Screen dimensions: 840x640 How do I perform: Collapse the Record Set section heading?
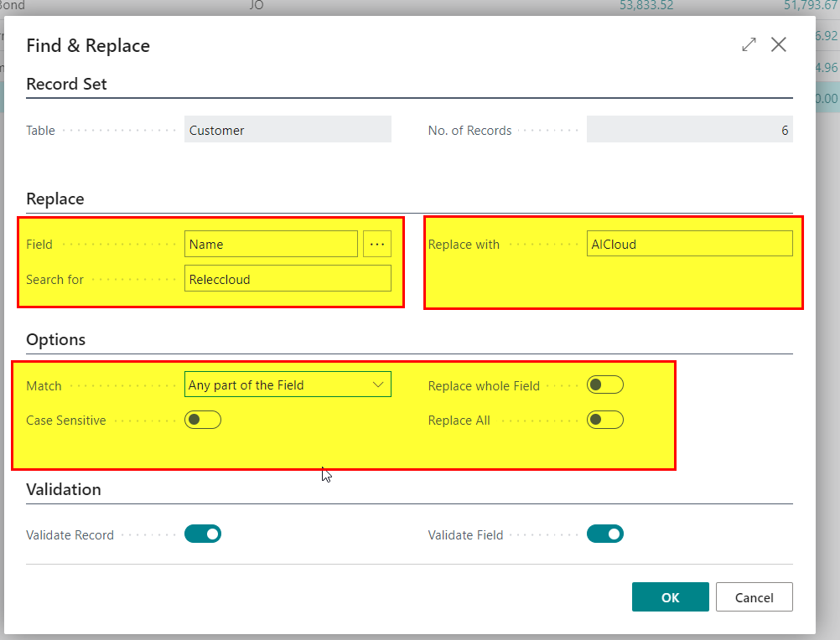tap(66, 84)
